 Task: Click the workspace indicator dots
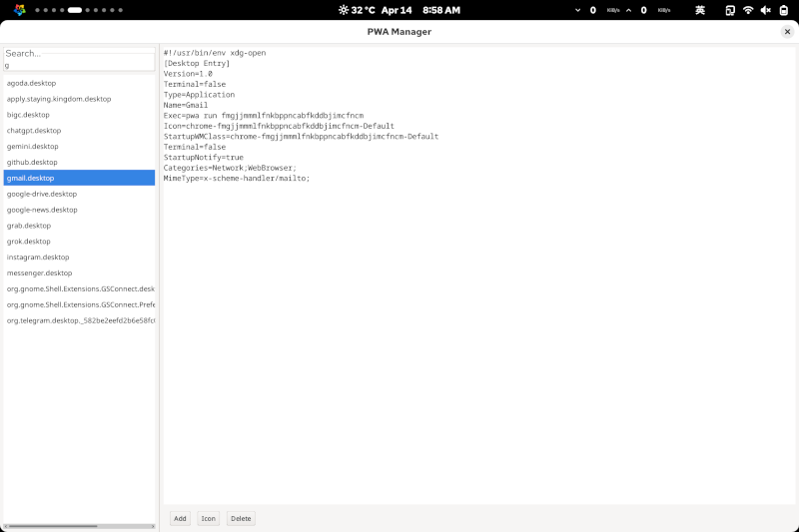coord(79,10)
